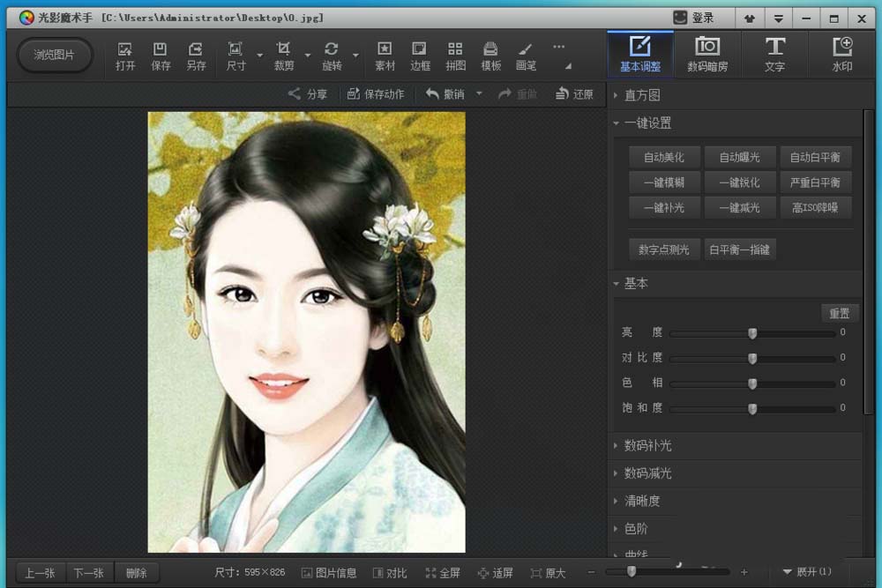Open 图片信息 image info

point(329,573)
